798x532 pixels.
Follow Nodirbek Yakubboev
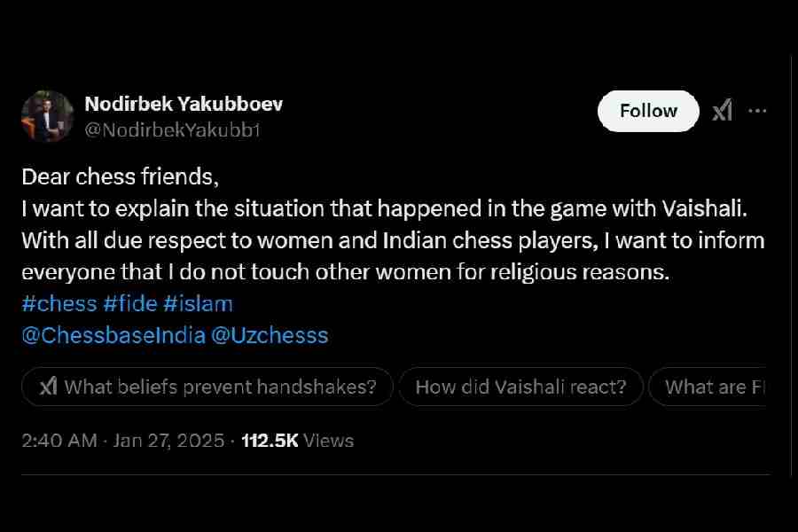[648, 111]
